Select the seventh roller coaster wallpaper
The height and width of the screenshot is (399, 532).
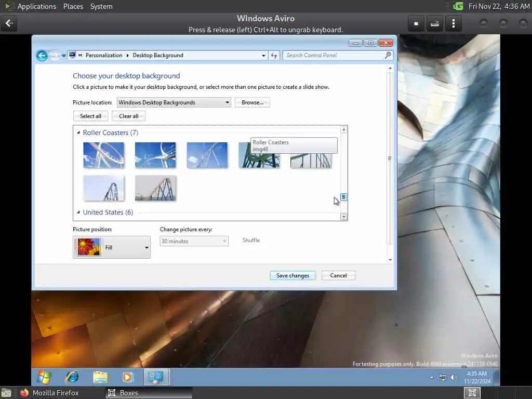click(155, 188)
